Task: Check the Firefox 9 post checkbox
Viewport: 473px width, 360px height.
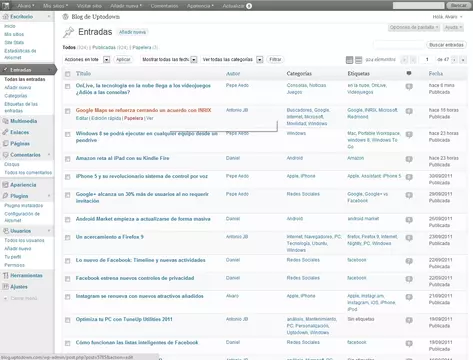Action: click(68, 238)
